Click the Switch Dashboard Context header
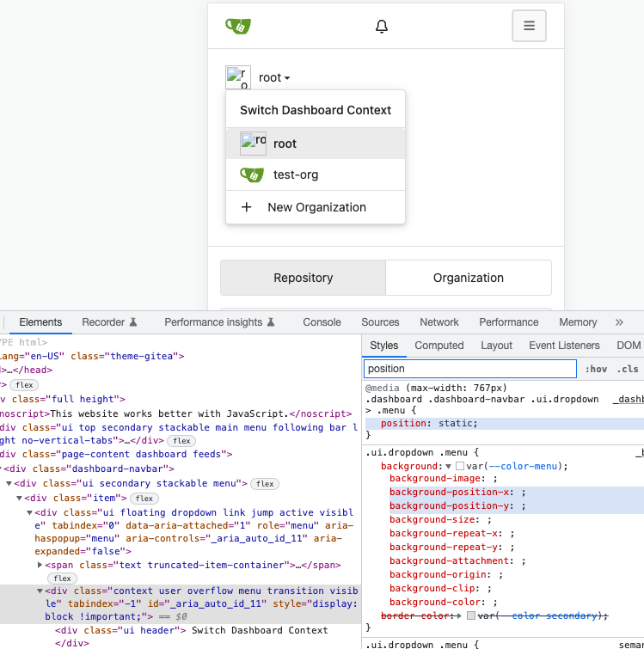 [316, 110]
